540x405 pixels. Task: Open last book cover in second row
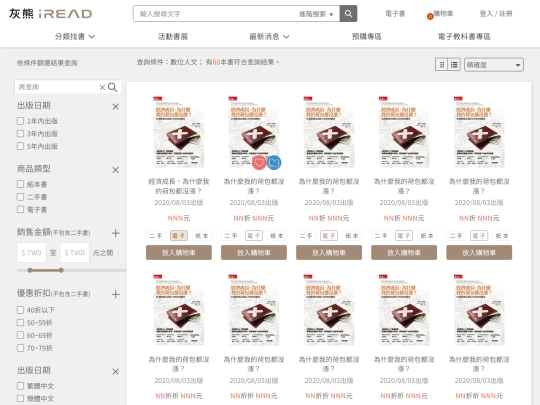(x=479, y=310)
